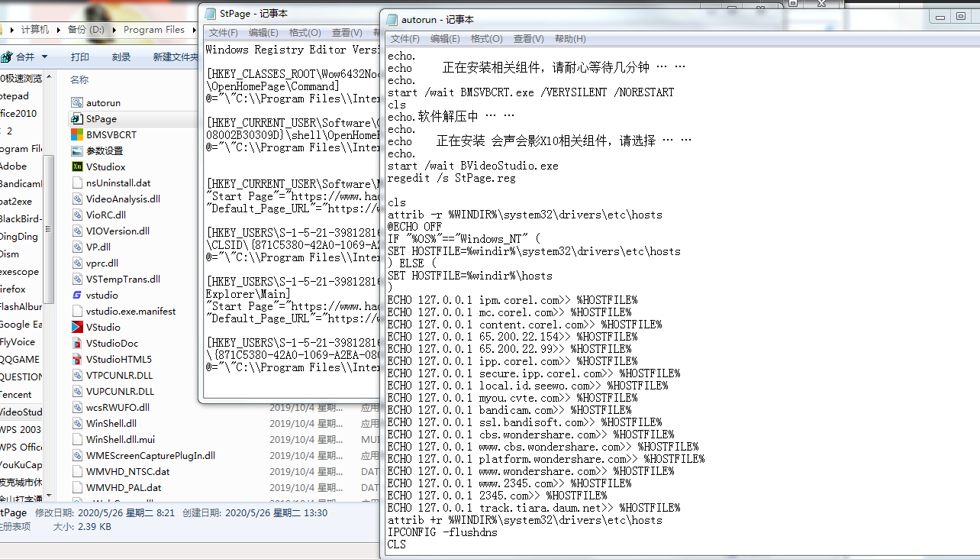
Task: Select the Dism folder in navigation pane
Action: tap(10, 254)
